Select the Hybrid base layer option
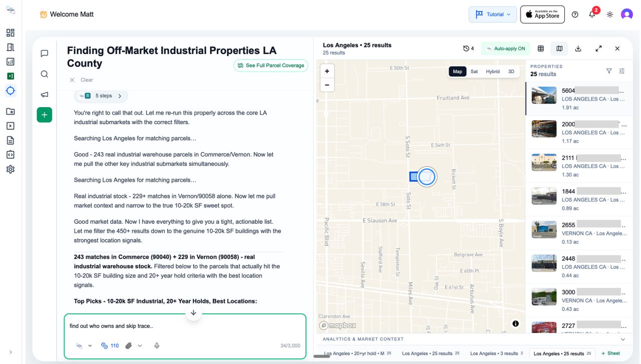The image size is (641, 364). (x=493, y=72)
